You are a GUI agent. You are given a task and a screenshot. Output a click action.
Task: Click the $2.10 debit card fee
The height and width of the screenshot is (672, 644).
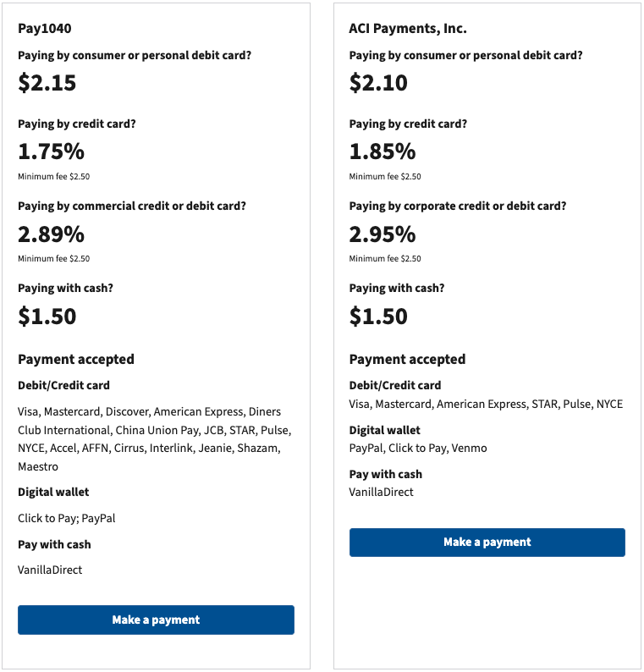378,83
